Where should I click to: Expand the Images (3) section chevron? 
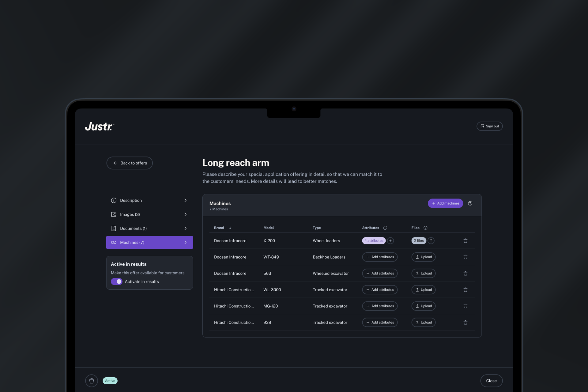tap(185, 214)
